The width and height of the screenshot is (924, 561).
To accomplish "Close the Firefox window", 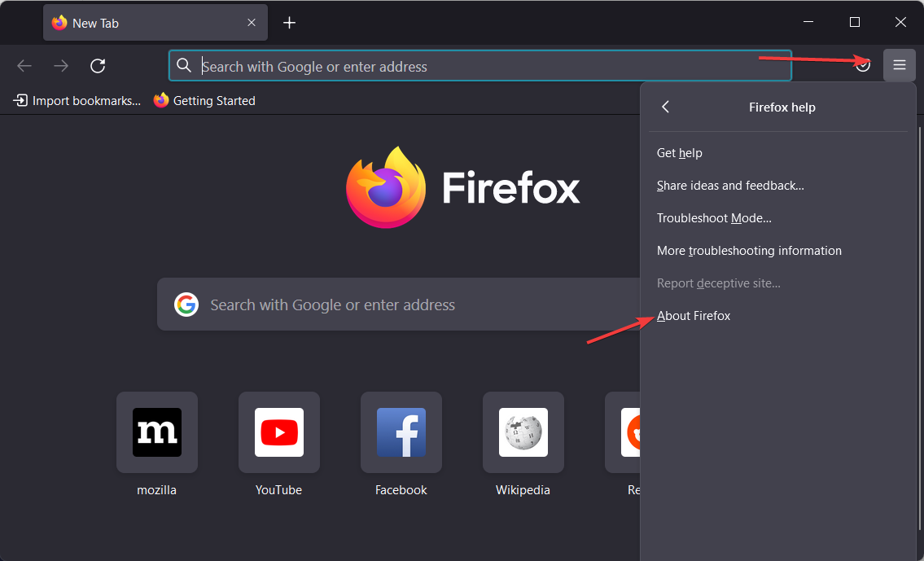I will [x=900, y=23].
